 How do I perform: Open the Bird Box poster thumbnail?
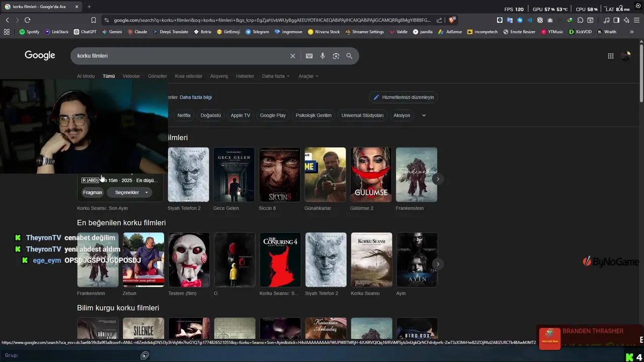point(417,329)
